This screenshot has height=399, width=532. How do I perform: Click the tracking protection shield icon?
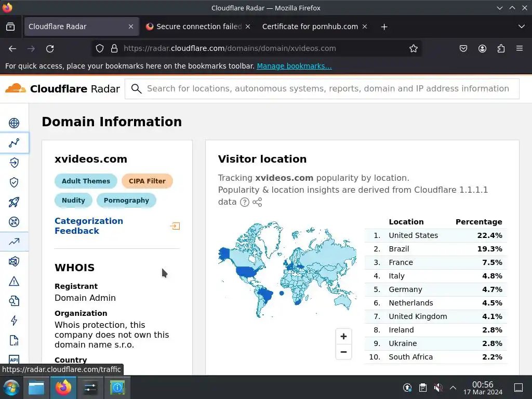(99, 48)
